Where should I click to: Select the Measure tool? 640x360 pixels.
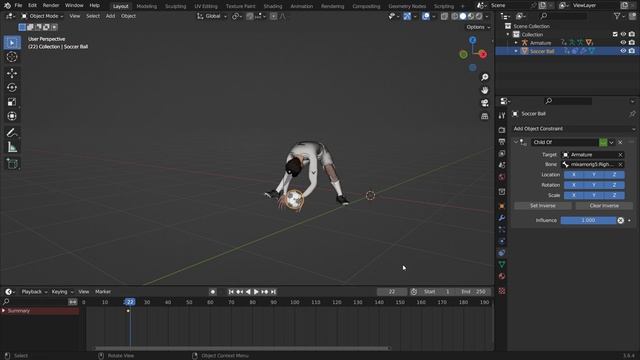pyautogui.click(x=12, y=147)
